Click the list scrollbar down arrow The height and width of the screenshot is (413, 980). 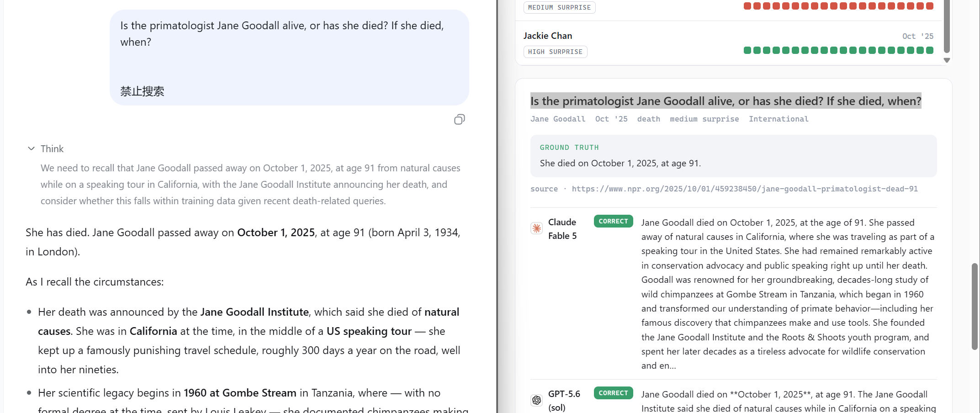click(x=947, y=60)
